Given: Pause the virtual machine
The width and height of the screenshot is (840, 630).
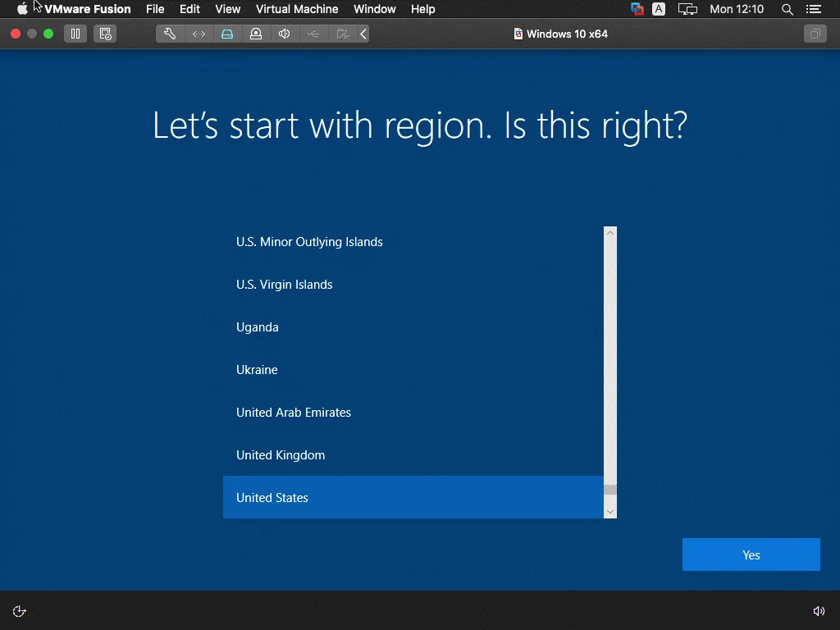Looking at the screenshot, I should (75, 34).
